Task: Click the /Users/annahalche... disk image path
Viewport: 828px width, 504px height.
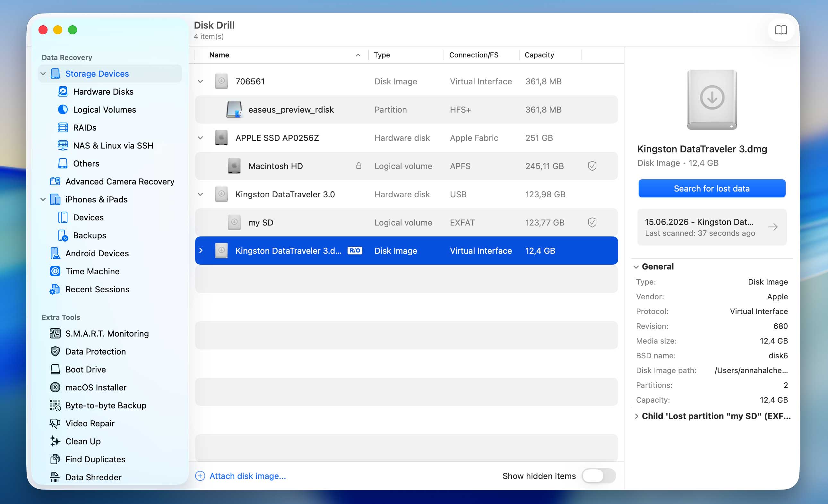Action: 751,370
